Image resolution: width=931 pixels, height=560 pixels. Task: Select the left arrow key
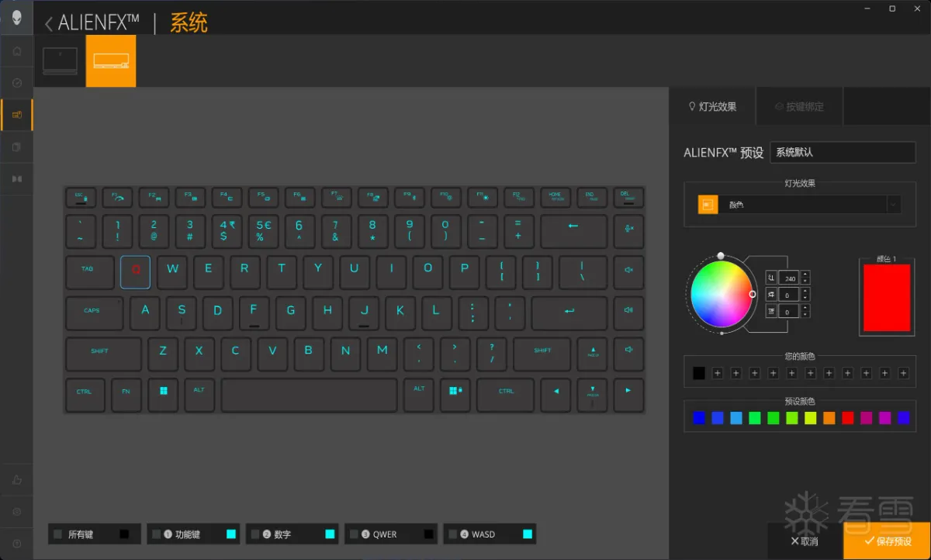tap(555, 394)
